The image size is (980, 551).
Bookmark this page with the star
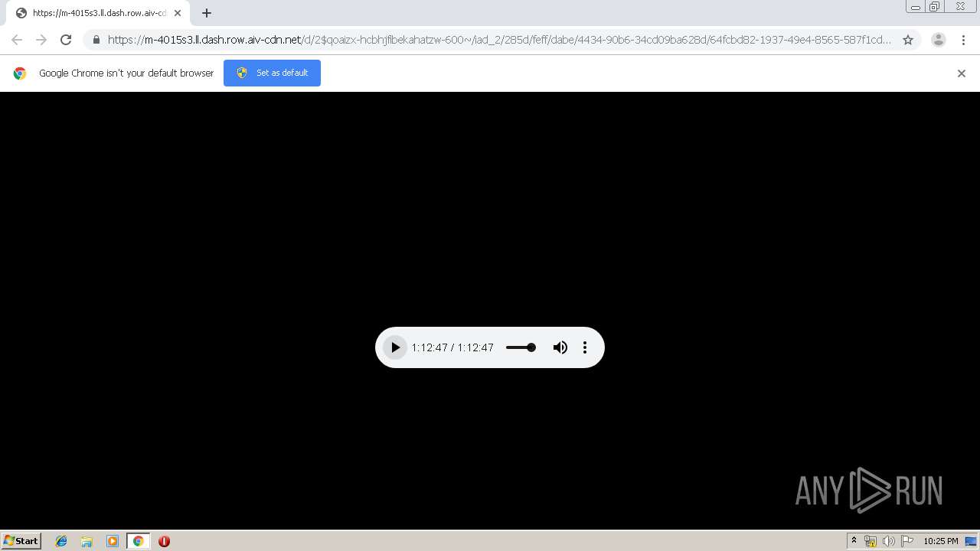[908, 40]
